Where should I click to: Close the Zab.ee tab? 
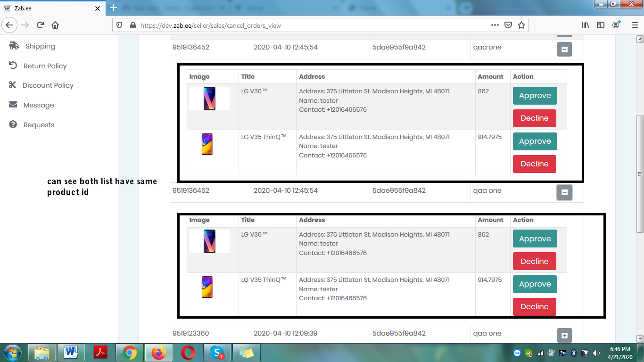click(x=98, y=8)
